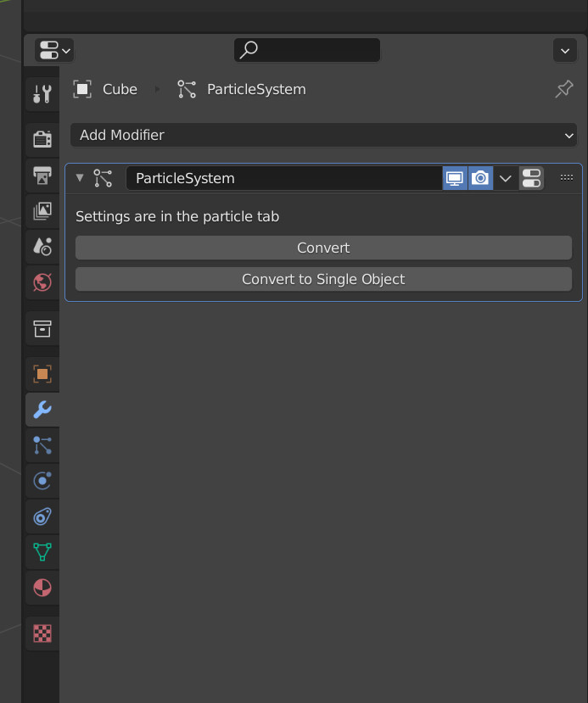Select the Modifiers wrench tab
Screen dimensions: 588x703
pos(42,410)
